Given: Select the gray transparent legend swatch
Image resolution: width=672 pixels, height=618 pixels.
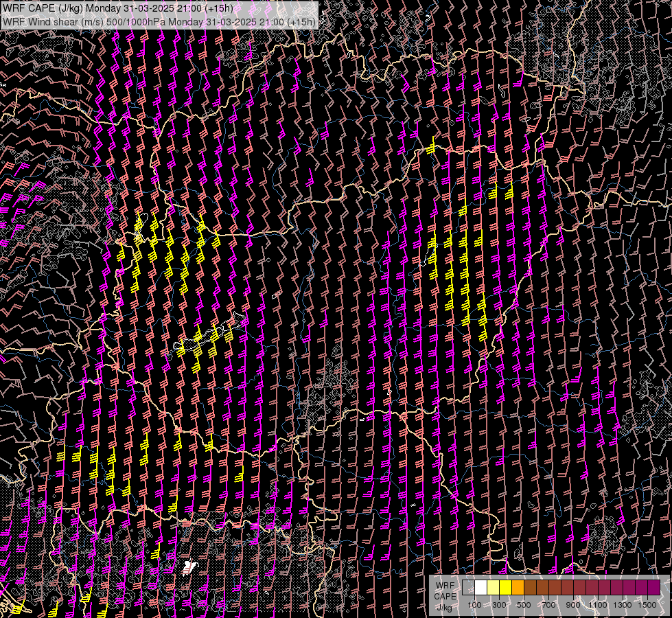Looking at the screenshot, I should pyautogui.click(x=468, y=588).
